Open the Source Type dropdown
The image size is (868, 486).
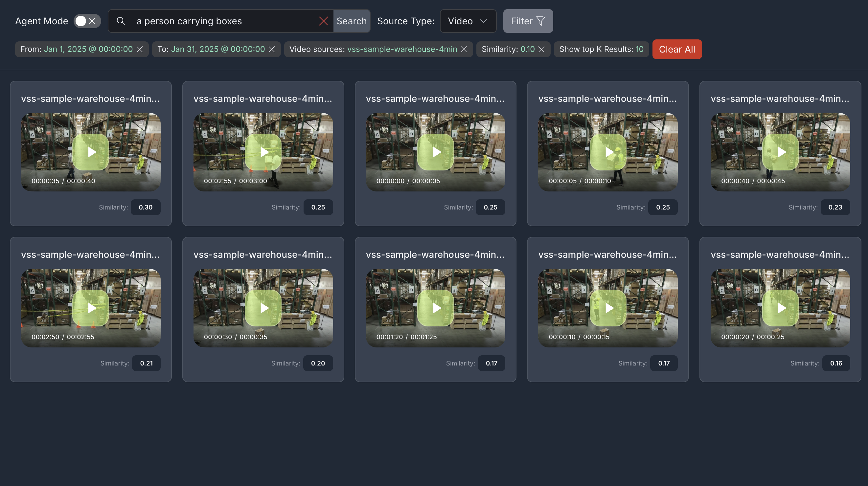coord(468,21)
